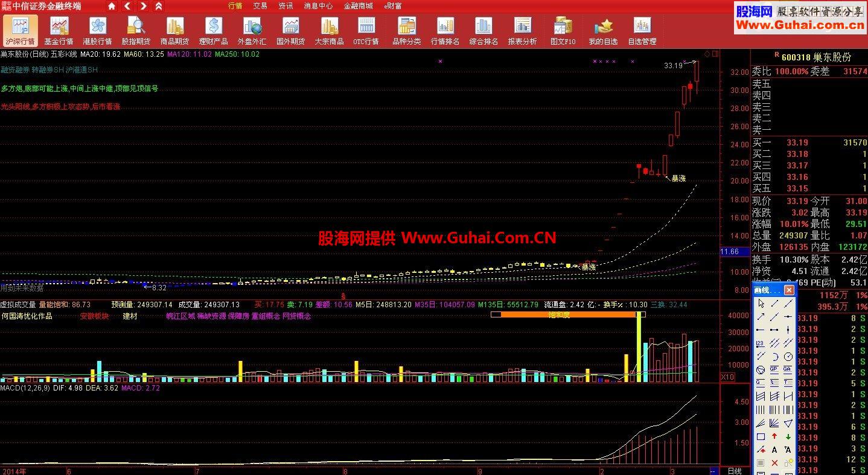This screenshot has height=475, width=868.
Task: Select the 123 price label tool
Action: click(x=761, y=343)
